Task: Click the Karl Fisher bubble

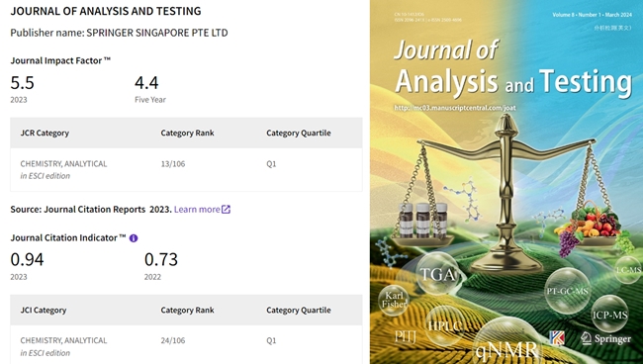Action: tap(394, 300)
